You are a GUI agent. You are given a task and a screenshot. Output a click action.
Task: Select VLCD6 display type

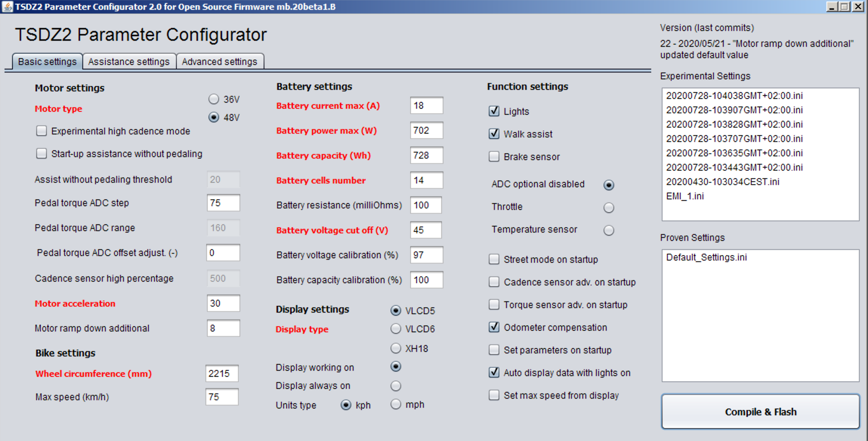[413, 329]
